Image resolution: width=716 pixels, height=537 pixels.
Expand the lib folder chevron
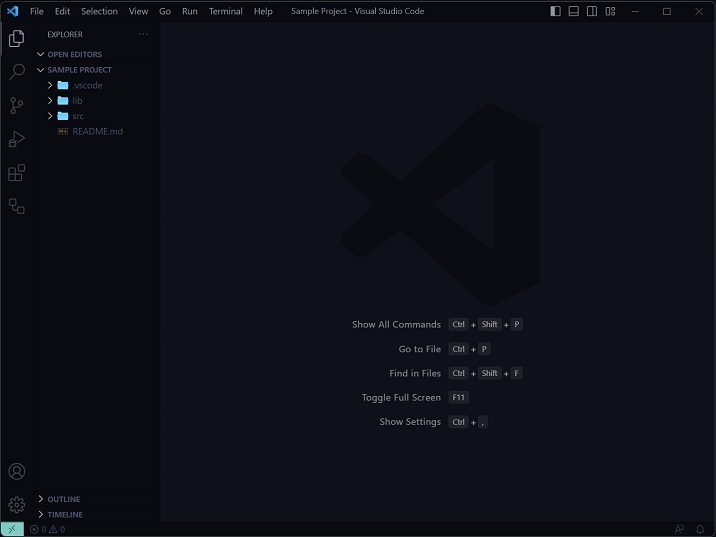tap(50, 100)
